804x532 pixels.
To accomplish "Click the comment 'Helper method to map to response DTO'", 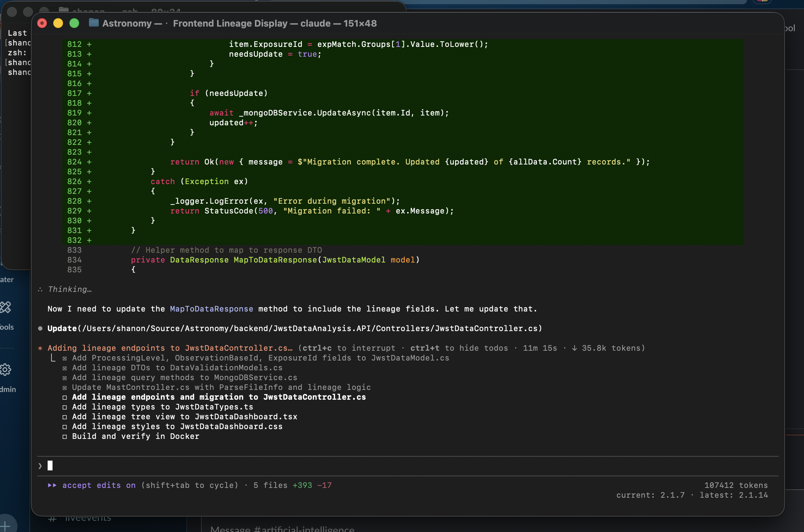I will (227, 250).
